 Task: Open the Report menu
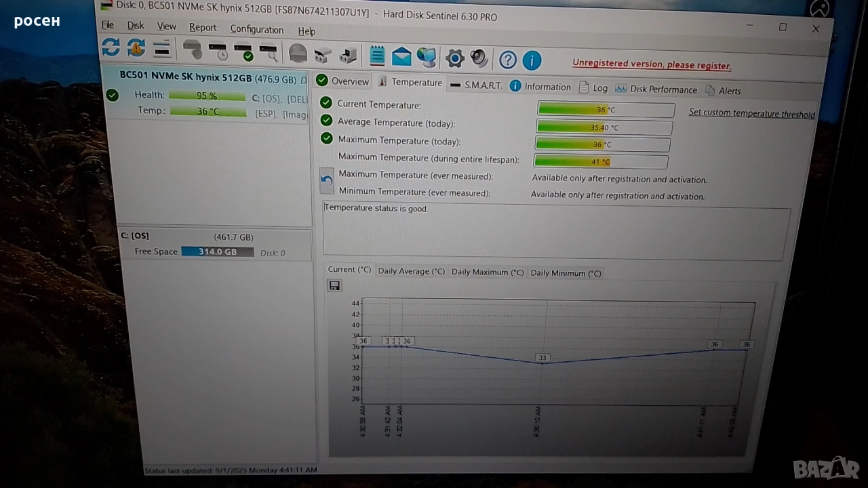[203, 28]
